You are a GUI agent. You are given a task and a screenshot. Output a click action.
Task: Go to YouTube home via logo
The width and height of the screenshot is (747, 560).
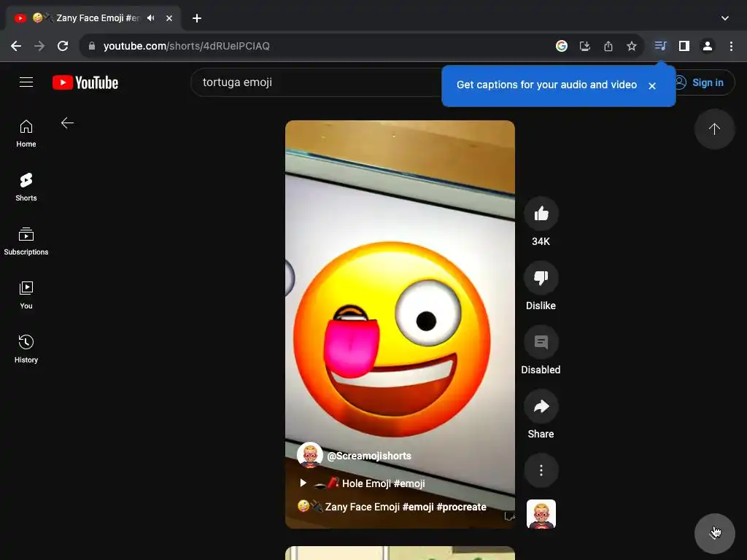(85, 82)
